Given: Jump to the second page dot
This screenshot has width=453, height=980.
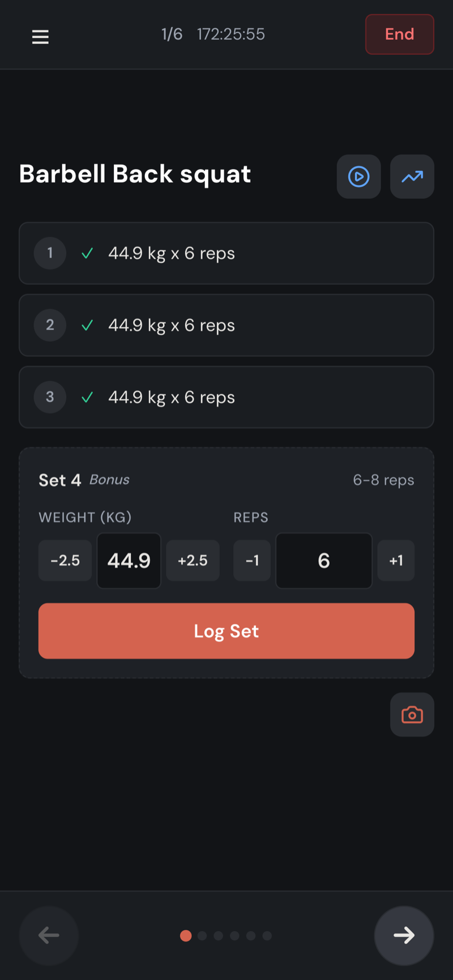Looking at the screenshot, I should [x=202, y=935].
